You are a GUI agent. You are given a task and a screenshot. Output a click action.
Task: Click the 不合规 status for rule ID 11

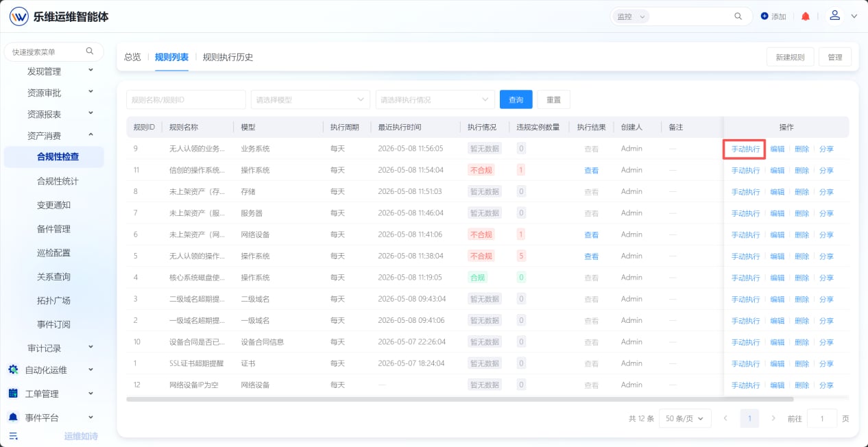coord(481,170)
